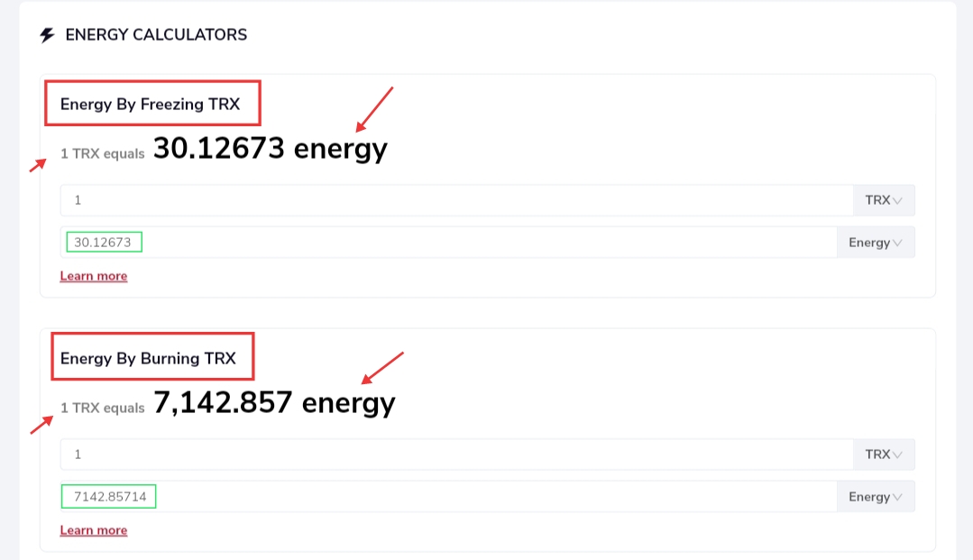The width and height of the screenshot is (973, 560).
Task: Click the TRX amount field under Freezing TRX
Action: click(456, 200)
